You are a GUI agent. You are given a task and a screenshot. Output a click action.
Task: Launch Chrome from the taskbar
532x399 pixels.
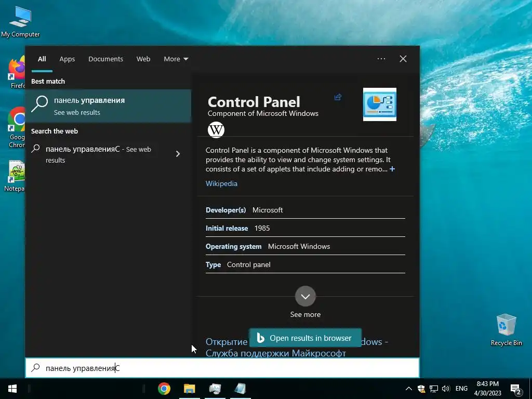tap(164, 389)
